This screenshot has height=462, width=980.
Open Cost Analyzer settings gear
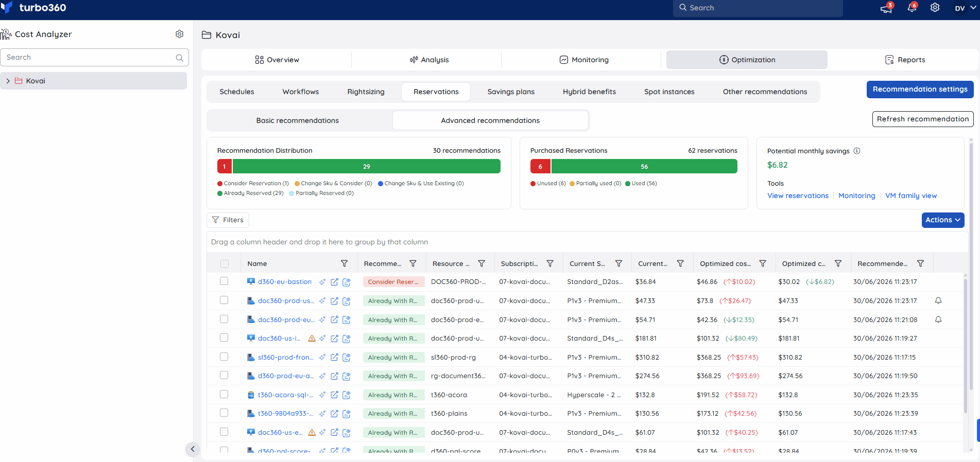click(x=179, y=34)
